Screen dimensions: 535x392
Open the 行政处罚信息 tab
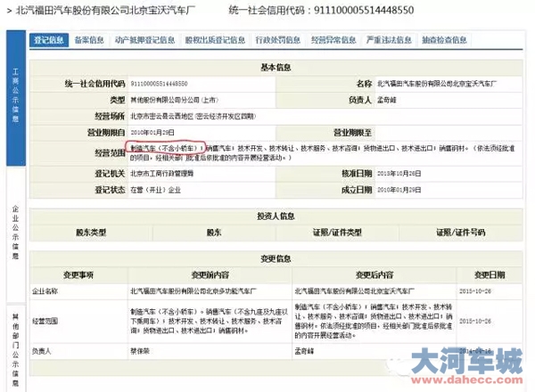click(x=277, y=40)
